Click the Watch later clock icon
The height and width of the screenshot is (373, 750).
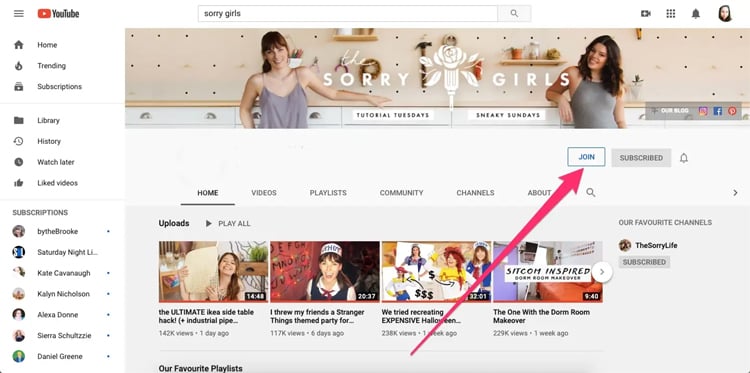(19, 162)
